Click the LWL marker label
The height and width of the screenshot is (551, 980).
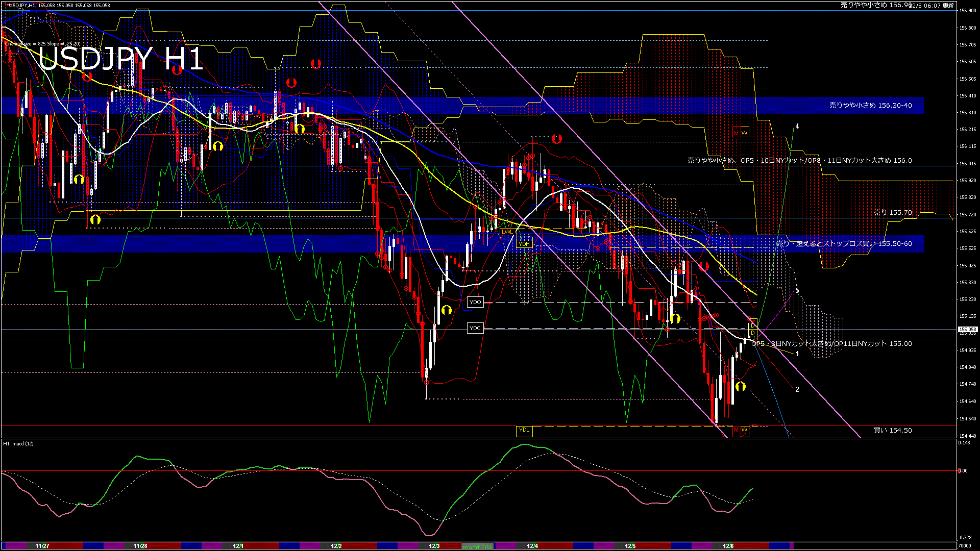pyautogui.click(x=507, y=232)
